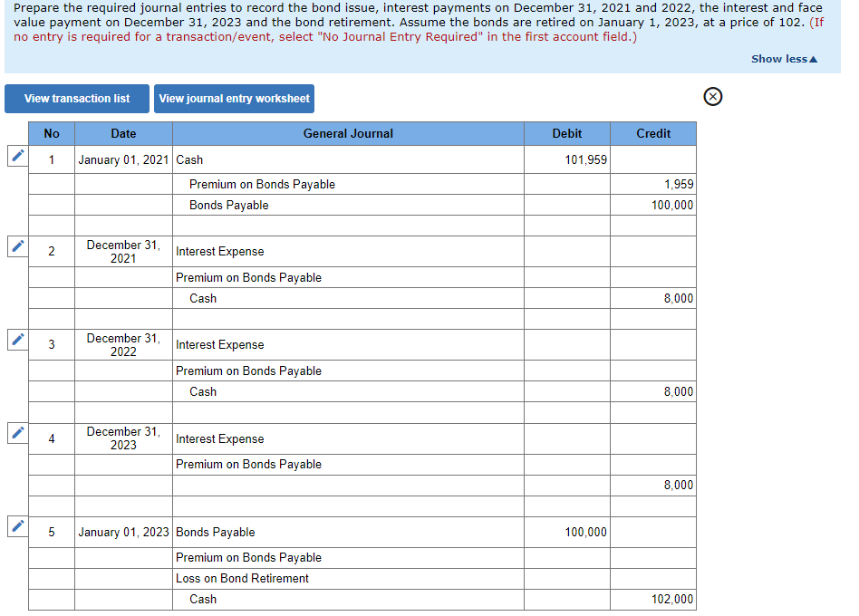
Task: Select Bonds Payable debit line in entry 5
Action: click(x=348, y=533)
